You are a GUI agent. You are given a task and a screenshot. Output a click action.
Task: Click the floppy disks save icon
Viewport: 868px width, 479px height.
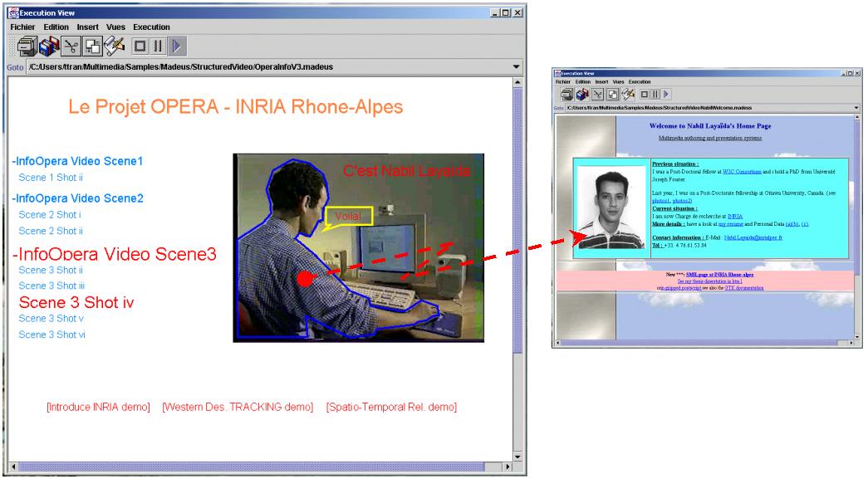click(x=49, y=46)
